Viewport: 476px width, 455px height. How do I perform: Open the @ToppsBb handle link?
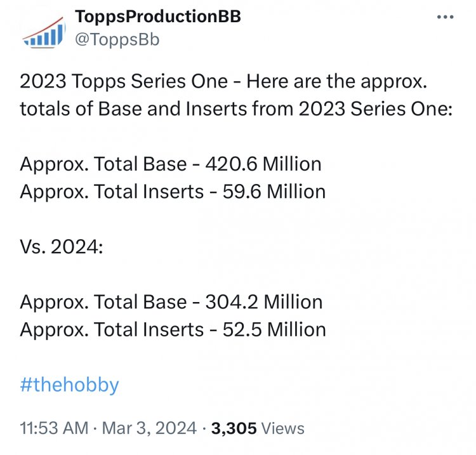click(x=117, y=40)
